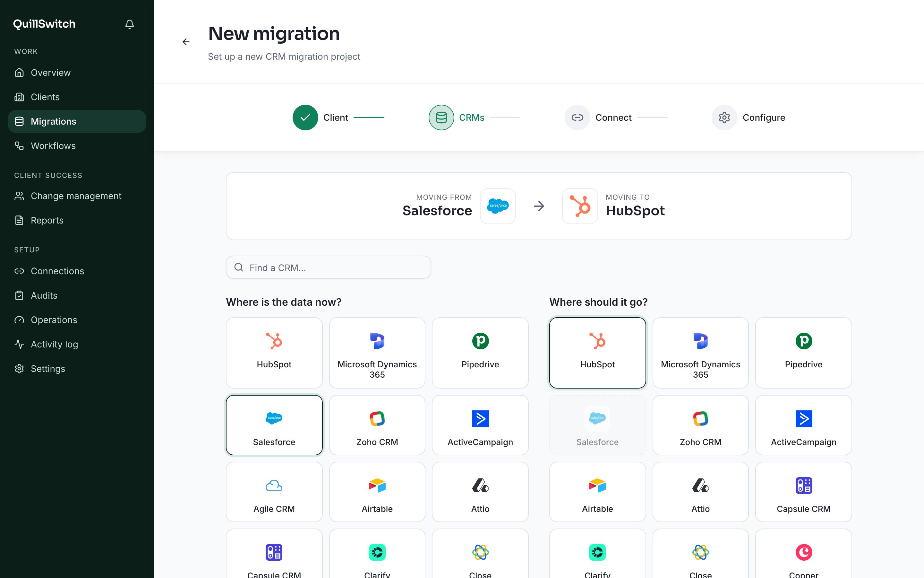The width and height of the screenshot is (924, 578).
Task: Click the Connect step link icon
Action: tap(577, 117)
